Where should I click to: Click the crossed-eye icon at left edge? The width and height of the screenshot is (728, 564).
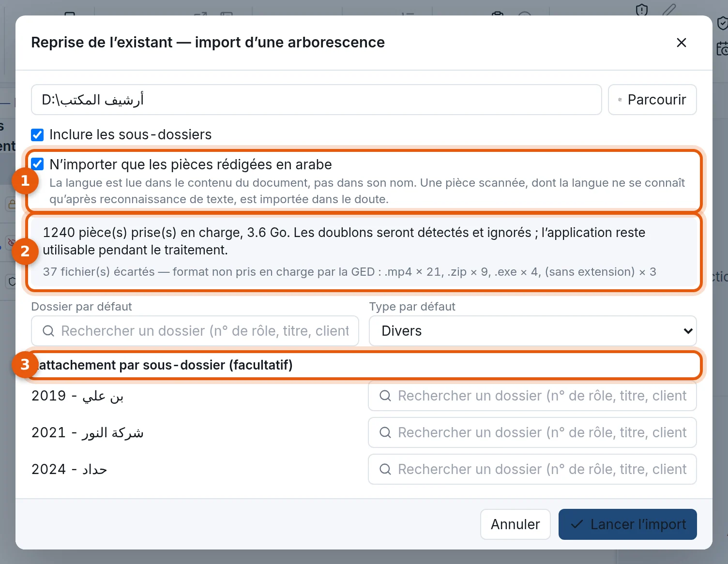12,242
